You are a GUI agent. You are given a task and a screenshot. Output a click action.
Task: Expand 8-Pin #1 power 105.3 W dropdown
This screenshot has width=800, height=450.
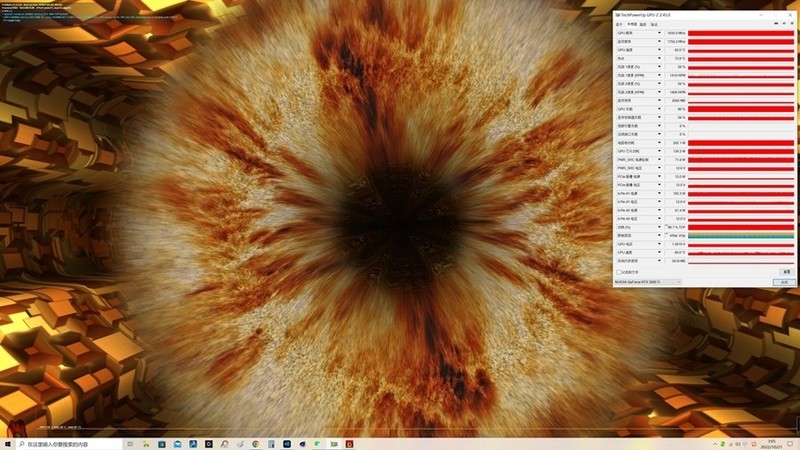[659, 193]
